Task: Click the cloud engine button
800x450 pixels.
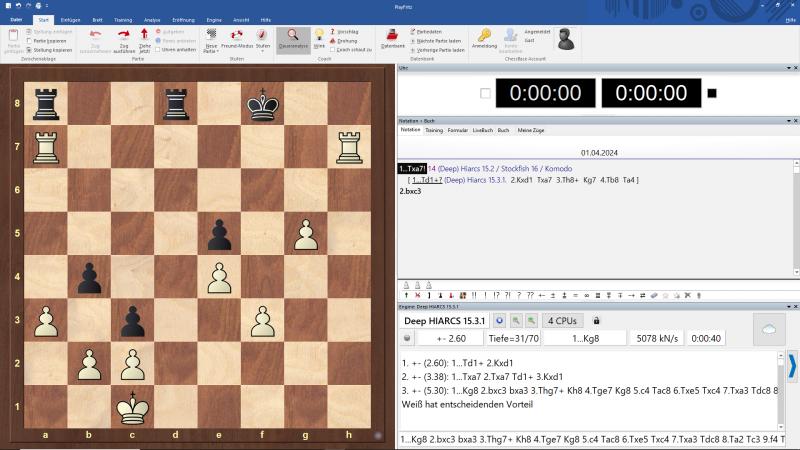Action: pyautogui.click(x=770, y=330)
